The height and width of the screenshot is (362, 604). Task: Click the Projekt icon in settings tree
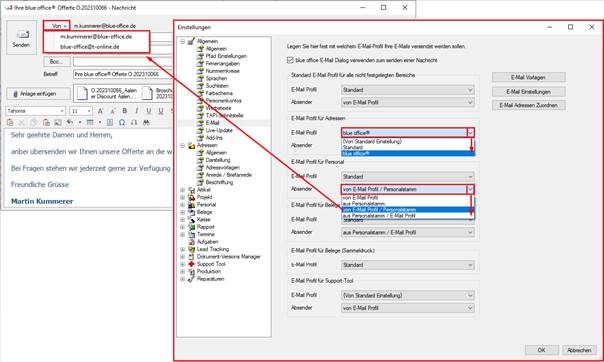click(191, 197)
